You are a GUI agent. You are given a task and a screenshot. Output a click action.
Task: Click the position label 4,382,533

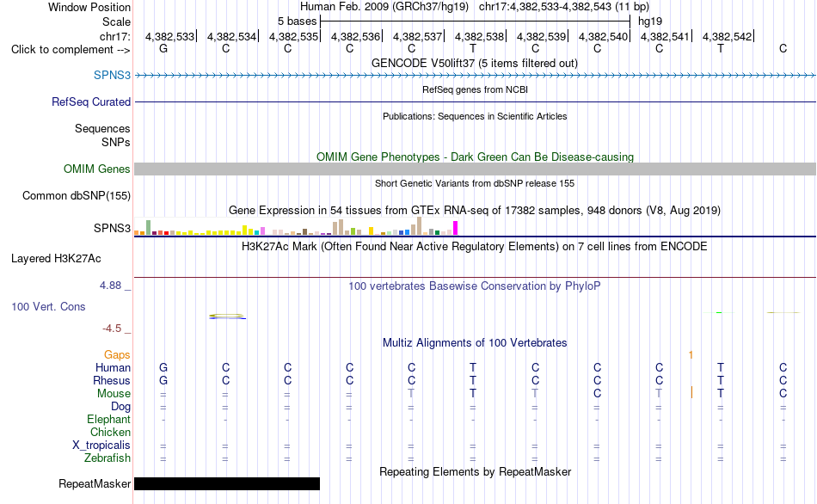(x=170, y=36)
